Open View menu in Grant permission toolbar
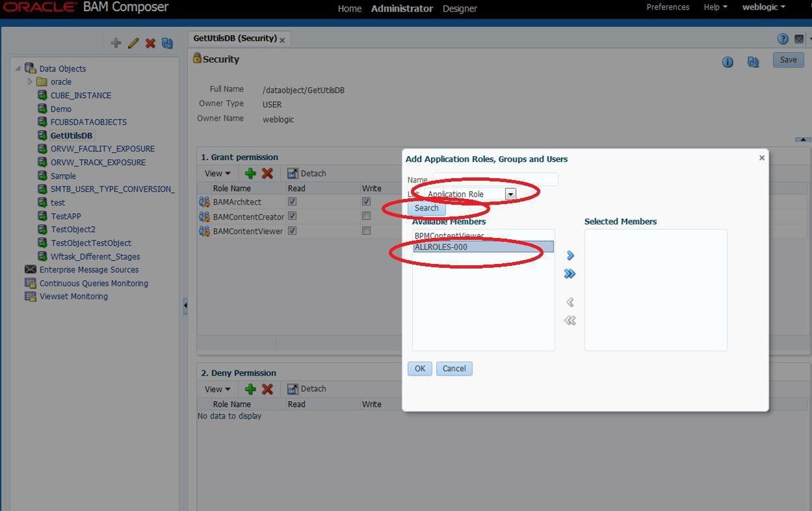The height and width of the screenshot is (511, 812). pos(217,174)
